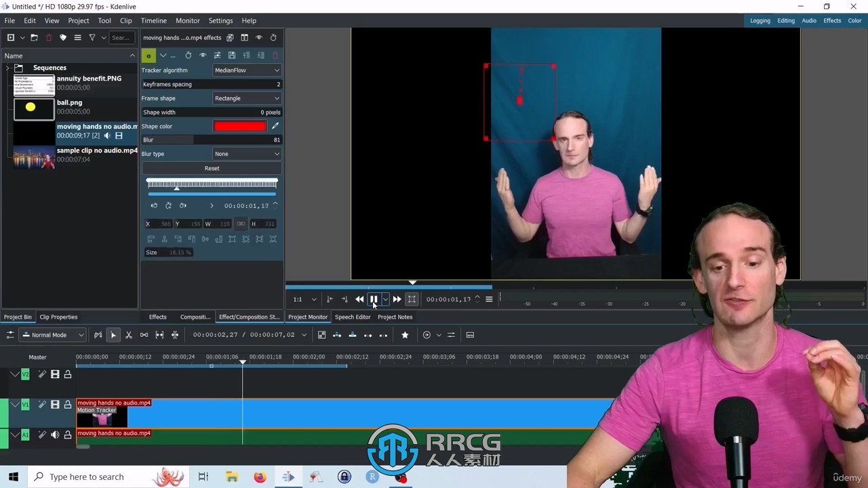This screenshot has height=488, width=868.
Task: Open the Timeline menu
Action: [x=154, y=21]
